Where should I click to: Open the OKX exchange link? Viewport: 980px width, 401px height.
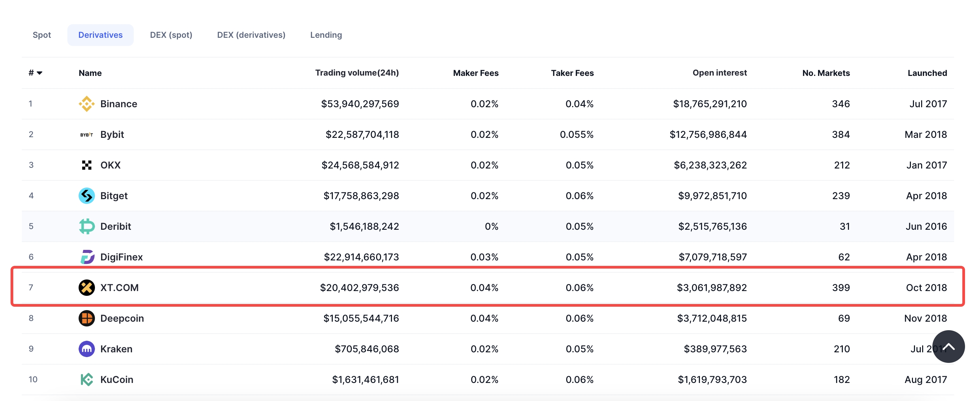point(110,165)
